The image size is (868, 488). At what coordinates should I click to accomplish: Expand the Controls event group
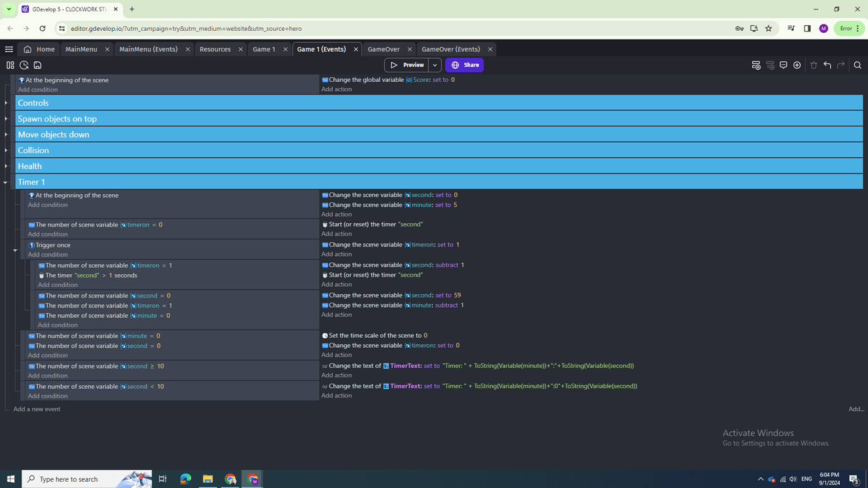click(6, 103)
